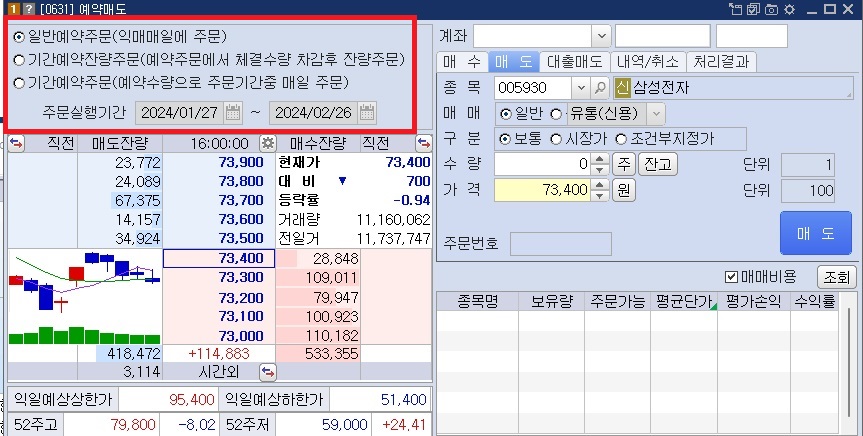Viewport: 863px width, 436px height.
Task: Click swap arrows icon next to 시간외
Action: pos(267,372)
